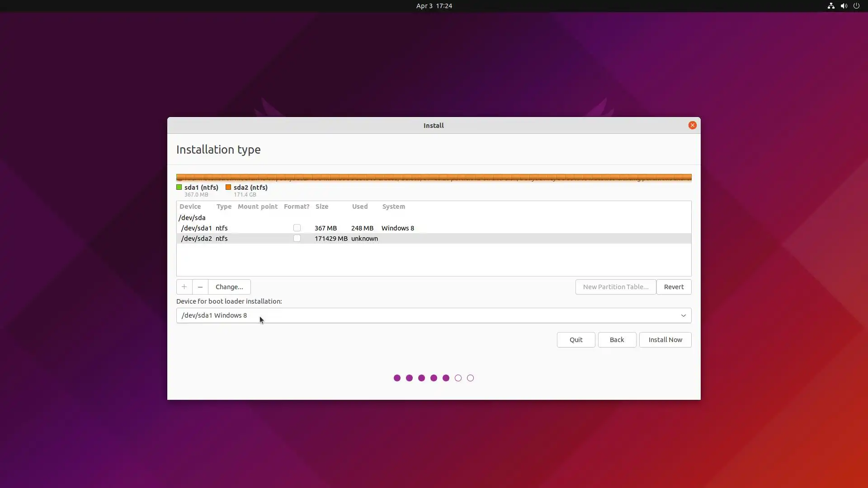Click the Change... partition button
868x488 pixels.
click(x=229, y=287)
